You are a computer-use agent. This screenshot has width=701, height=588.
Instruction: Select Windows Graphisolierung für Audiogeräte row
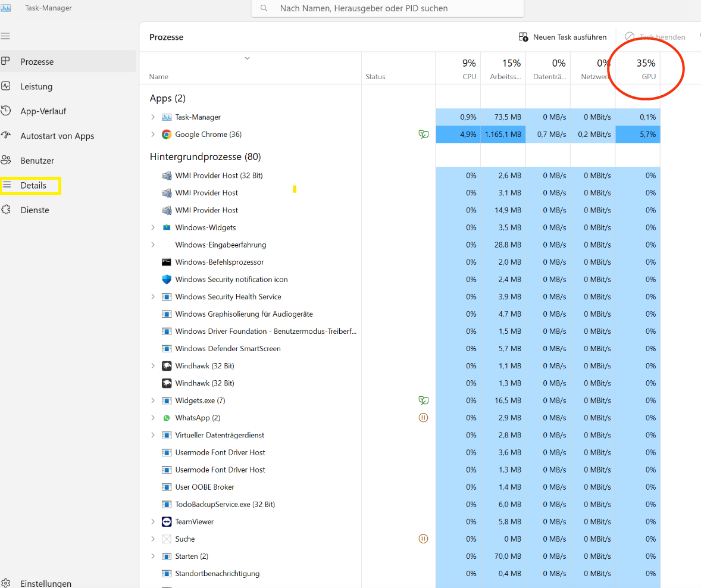400,314
